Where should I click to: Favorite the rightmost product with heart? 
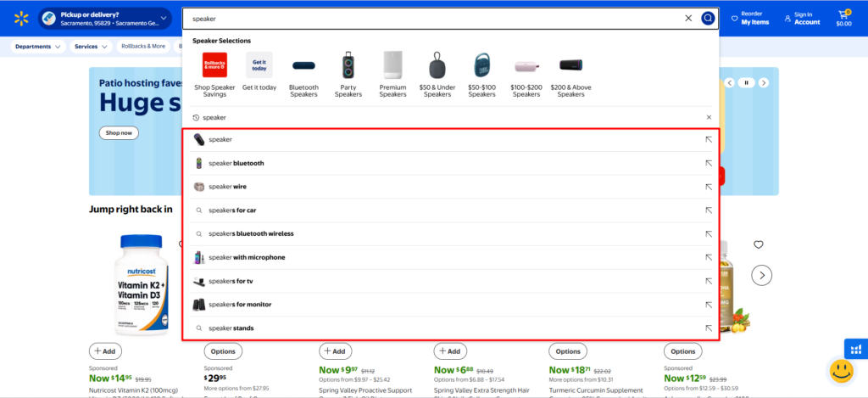pyautogui.click(x=759, y=244)
